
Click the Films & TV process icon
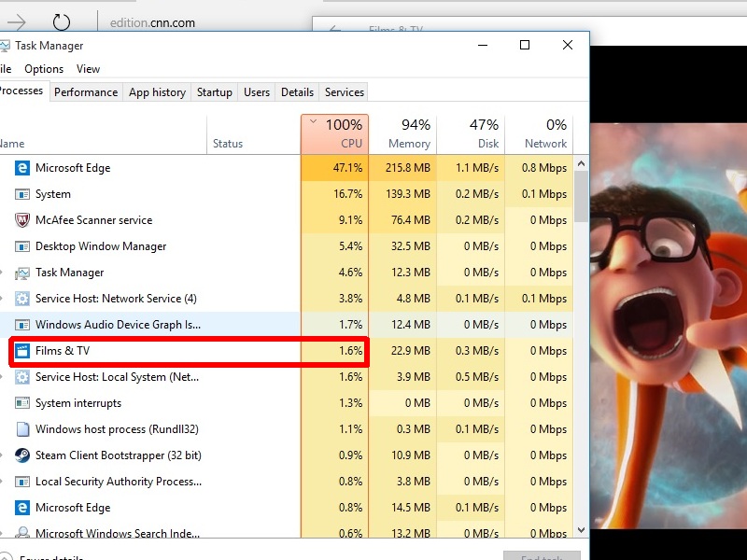click(22, 351)
